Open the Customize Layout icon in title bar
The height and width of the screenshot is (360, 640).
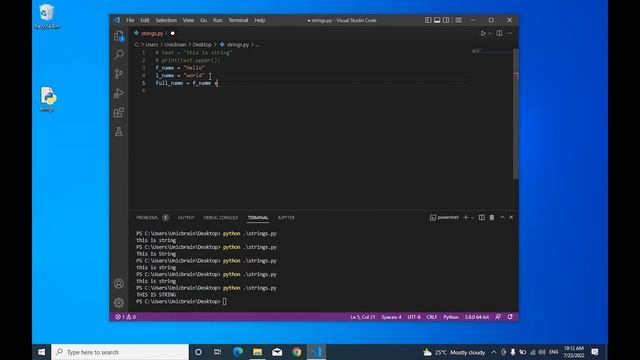(459, 20)
